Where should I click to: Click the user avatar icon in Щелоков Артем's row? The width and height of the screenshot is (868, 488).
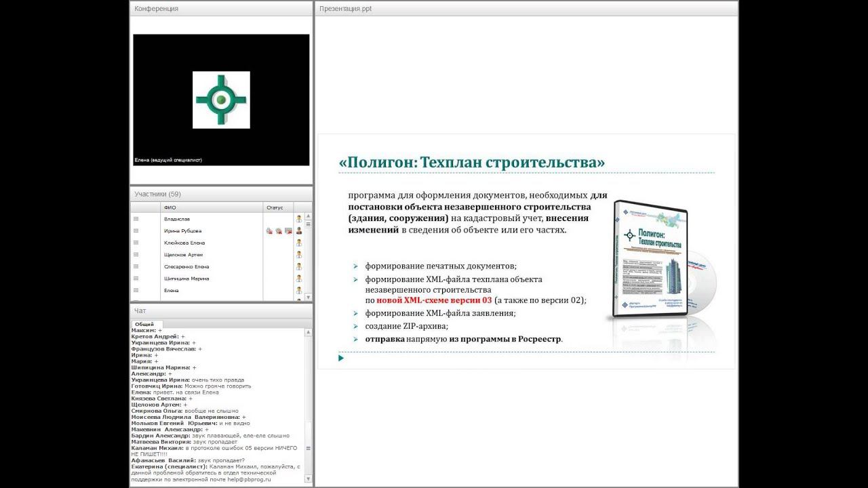point(298,254)
